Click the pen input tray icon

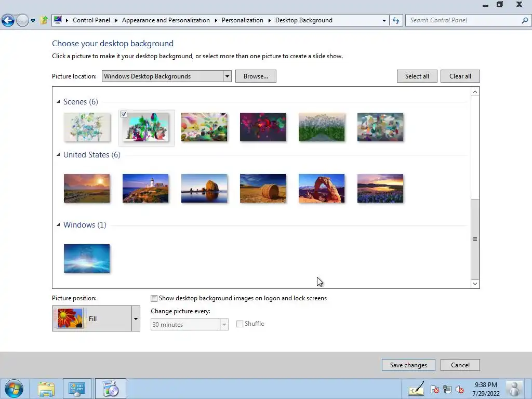tap(416, 389)
